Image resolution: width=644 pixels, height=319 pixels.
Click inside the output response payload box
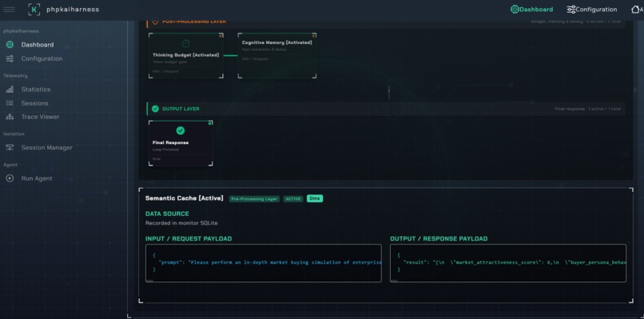coord(508,263)
